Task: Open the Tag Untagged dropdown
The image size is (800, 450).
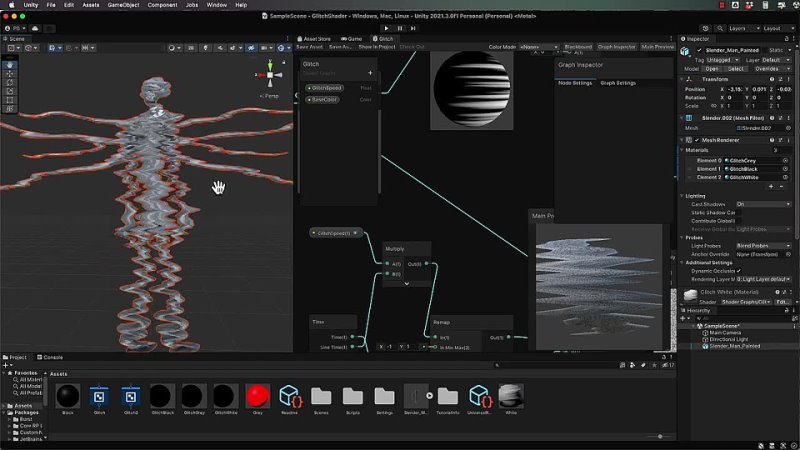Action: pos(723,60)
